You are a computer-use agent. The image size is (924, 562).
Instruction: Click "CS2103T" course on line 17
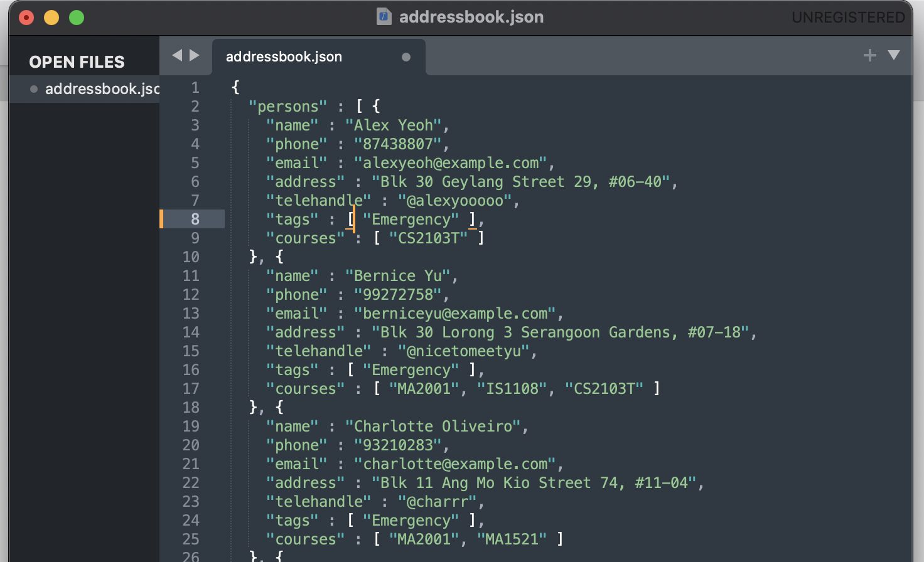(x=604, y=388)
